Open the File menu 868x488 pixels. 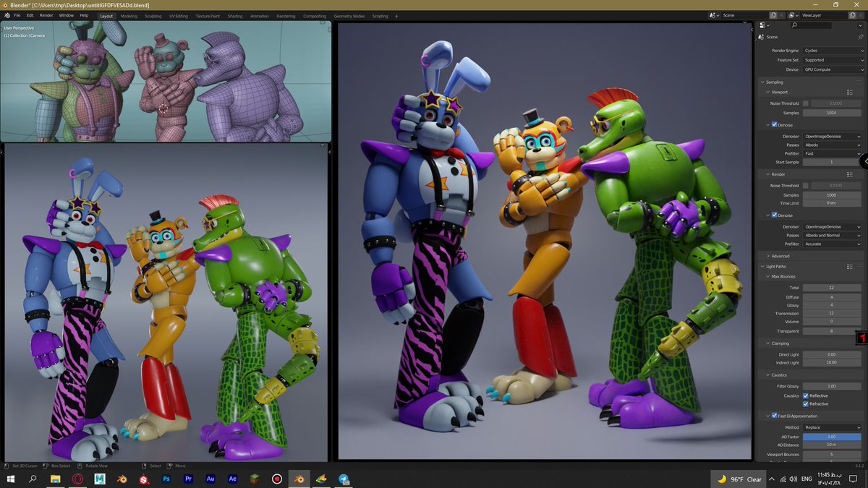[x=17, y=15]
